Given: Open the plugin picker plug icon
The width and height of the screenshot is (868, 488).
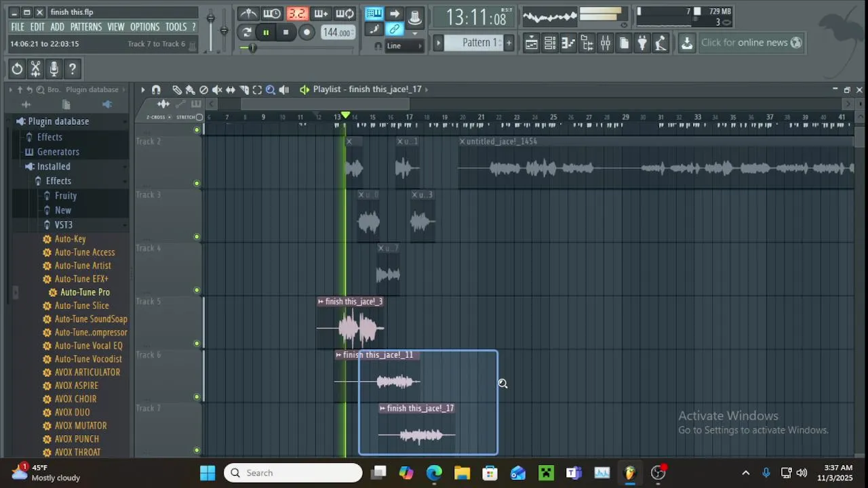Looking at the screenshot, I should point(642,43).
